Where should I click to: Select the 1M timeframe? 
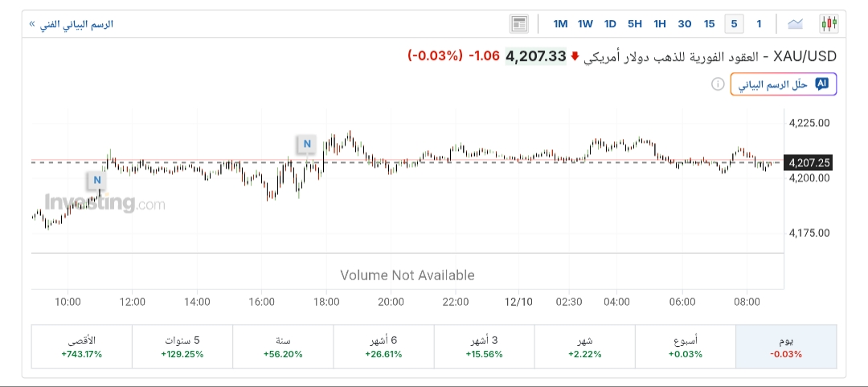(560, 23)
